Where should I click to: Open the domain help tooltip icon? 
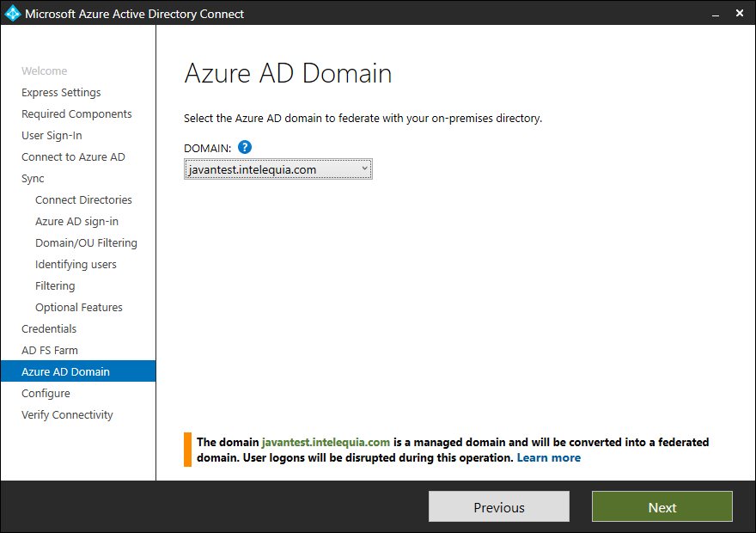click(x=244, y=147)
